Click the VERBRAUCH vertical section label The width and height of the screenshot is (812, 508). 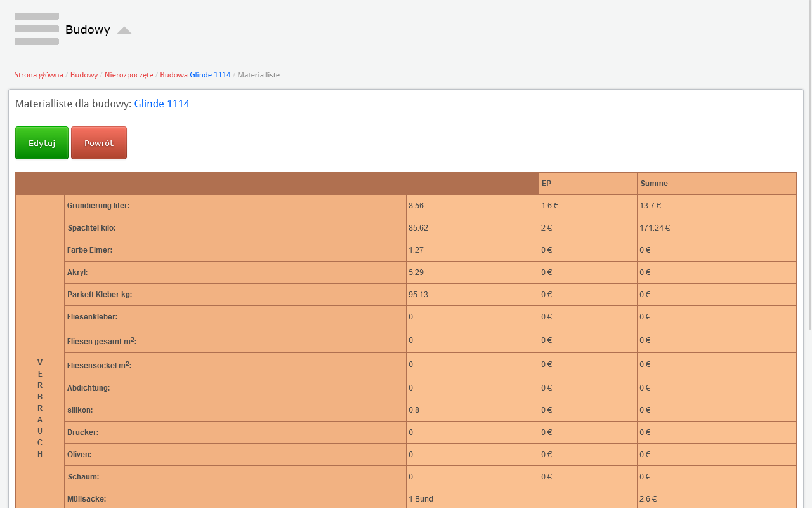40,408
